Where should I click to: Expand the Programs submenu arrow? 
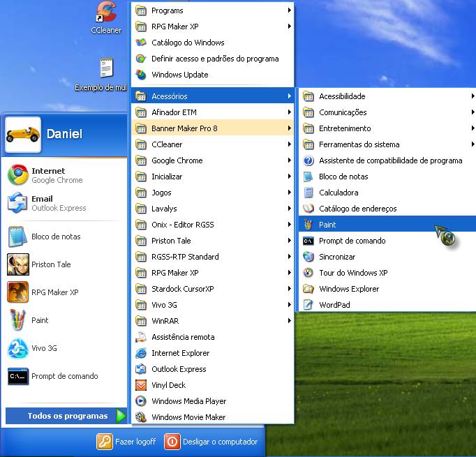[x=290, y=10]
